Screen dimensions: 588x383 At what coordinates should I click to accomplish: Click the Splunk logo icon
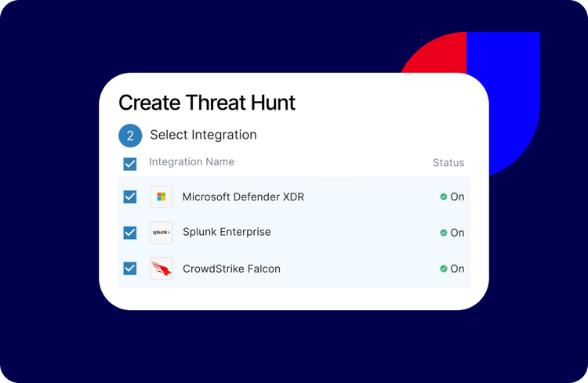point(162,233)
